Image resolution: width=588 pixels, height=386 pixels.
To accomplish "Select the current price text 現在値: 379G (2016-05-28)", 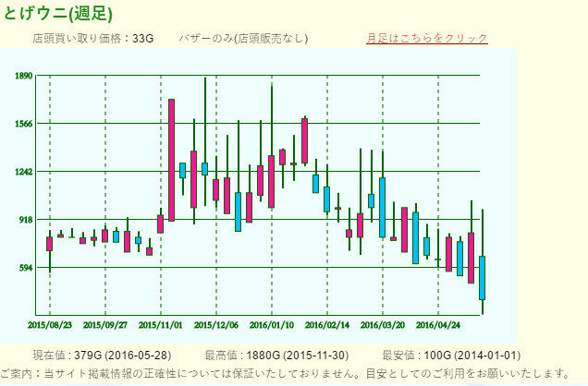I will point(102,355).
